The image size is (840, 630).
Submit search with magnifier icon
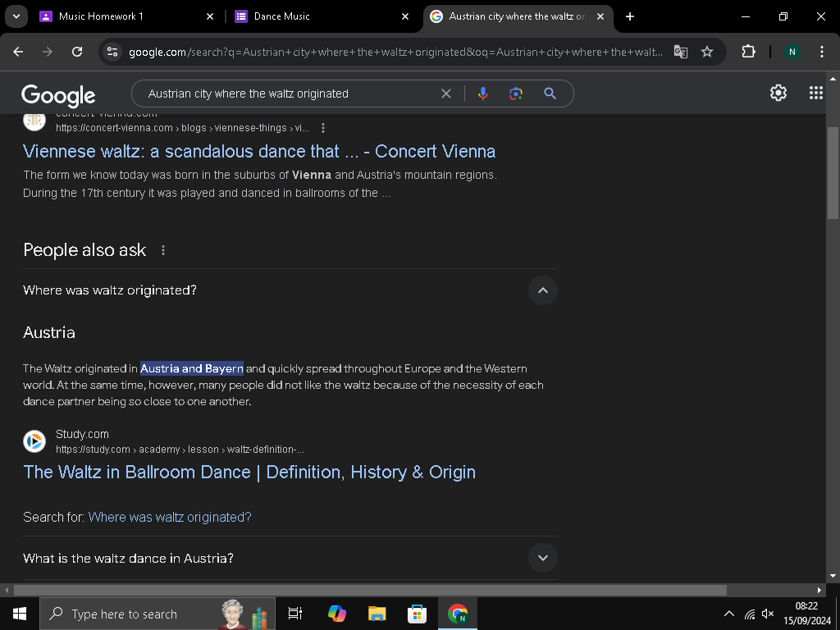[550, 94]
